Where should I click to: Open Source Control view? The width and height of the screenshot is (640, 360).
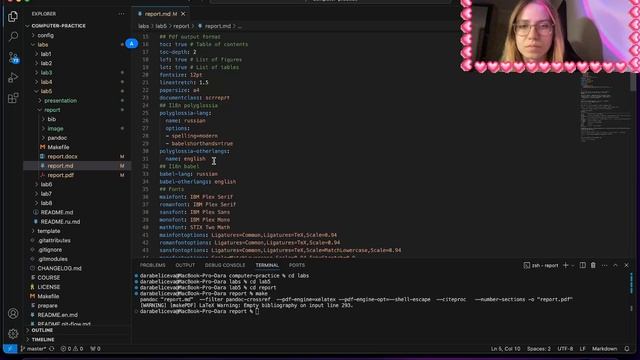point(13,57)
